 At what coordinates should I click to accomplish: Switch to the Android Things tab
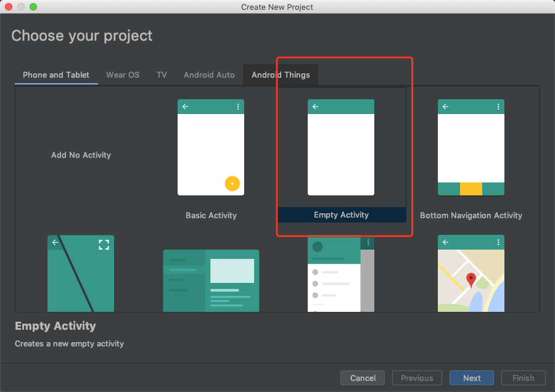pos(281,75)
